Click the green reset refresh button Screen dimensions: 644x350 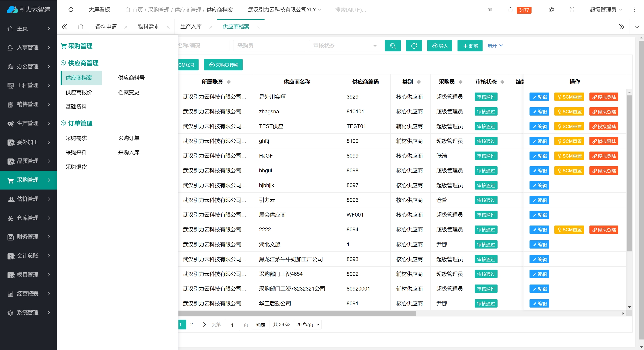click(x=414, y=46)
